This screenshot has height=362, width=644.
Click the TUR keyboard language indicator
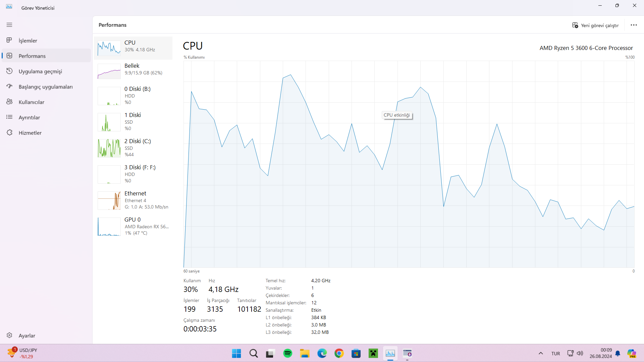point(555,354)
